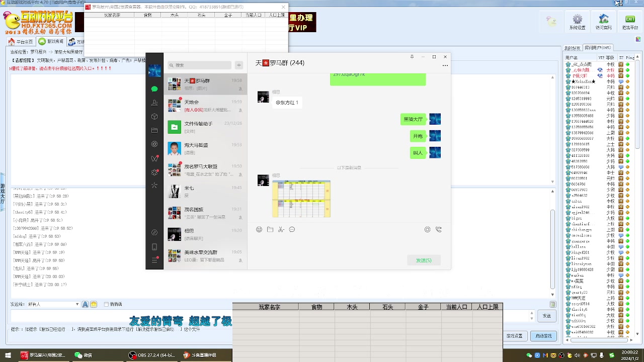Click 人口上限 column header in lower table
The width and height of the screenshot is (644, 362).
[487, 307]
